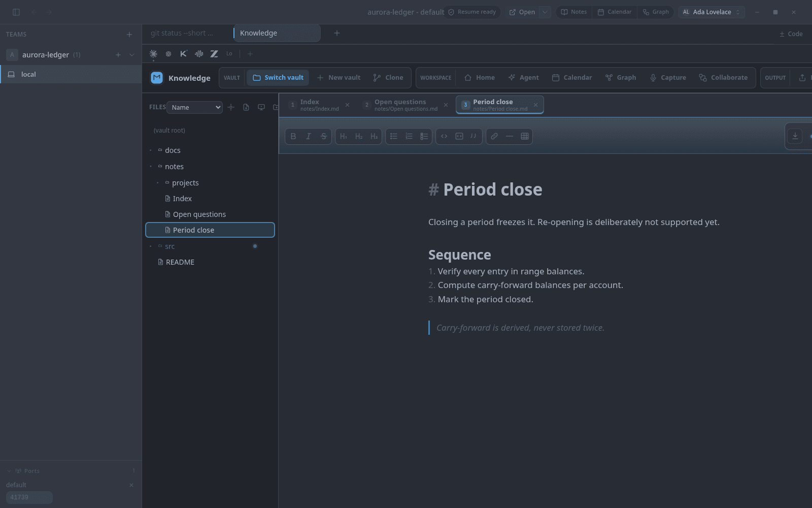Open the dropdown arrow beside Open
812x508 pixels.
(x=545, y=12)
